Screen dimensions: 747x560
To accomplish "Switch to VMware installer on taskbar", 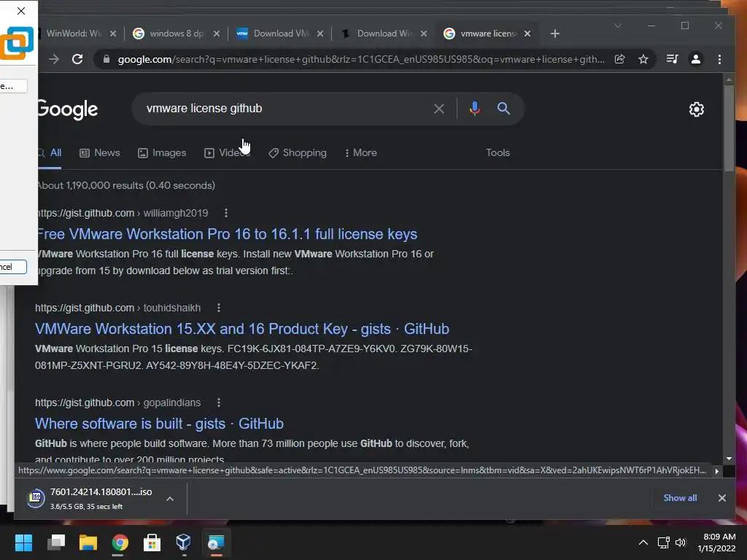I will (216, 542).
